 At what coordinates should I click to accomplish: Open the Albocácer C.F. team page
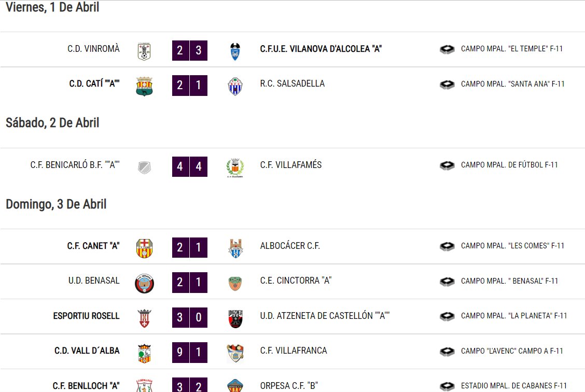point(290,246)
